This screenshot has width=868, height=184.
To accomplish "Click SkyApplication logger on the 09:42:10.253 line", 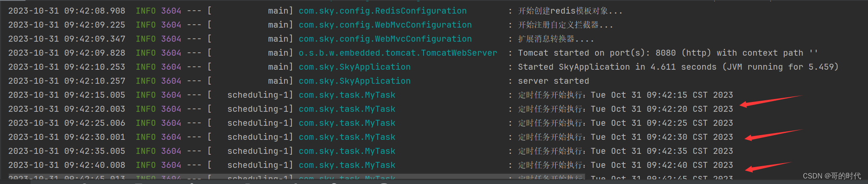I will coord(354,67).
